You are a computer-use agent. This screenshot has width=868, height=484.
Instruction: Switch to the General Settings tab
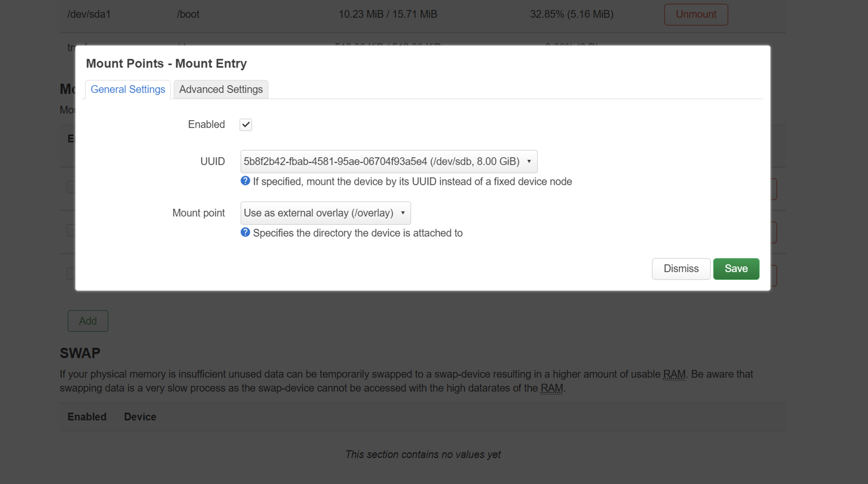[x=128, y=89]
